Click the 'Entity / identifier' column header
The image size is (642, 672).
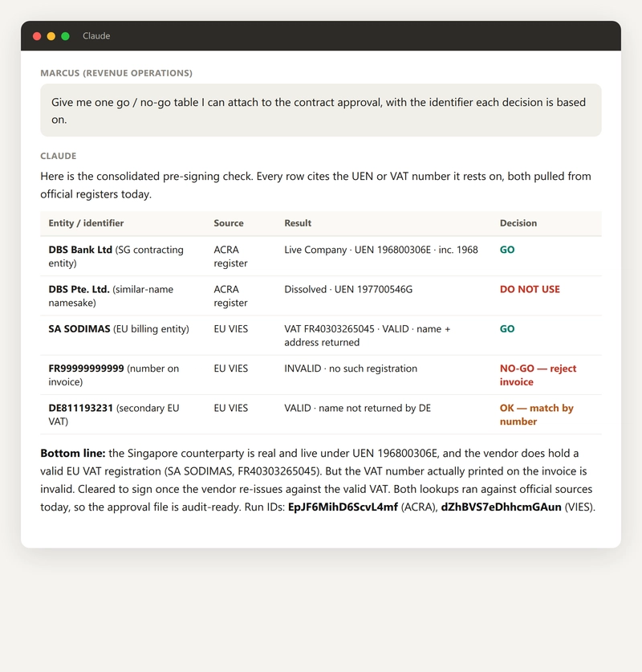coord(86,223)
